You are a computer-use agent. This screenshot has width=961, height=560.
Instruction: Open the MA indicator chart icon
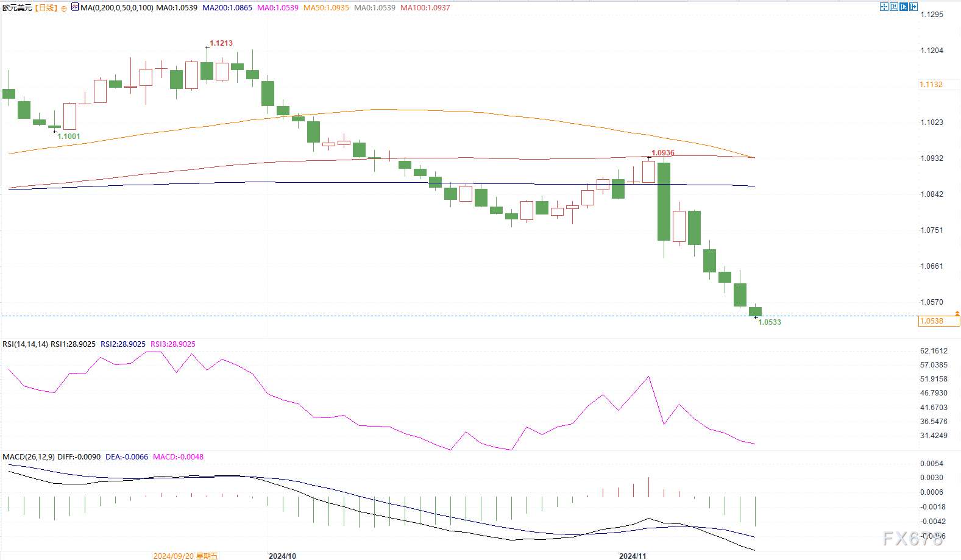[75, 7]
